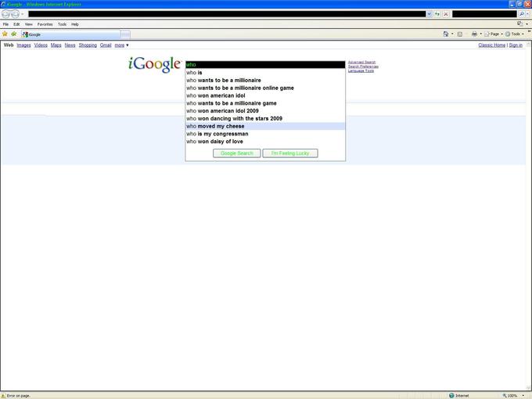
Task: Open Search Preferences link
Action: point(363,66)
